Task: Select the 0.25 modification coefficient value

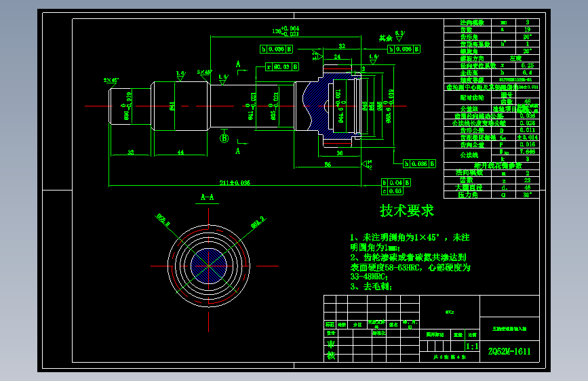Action: [527, 65]
